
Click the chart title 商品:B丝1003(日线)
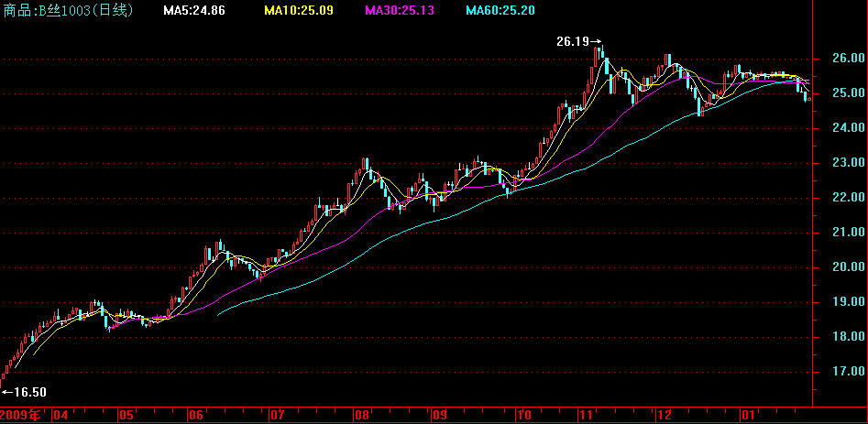click(67, 11)
